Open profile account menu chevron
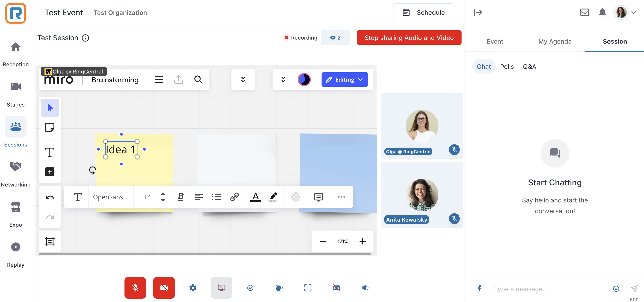644x302 pixels. pyautogui.click(x=633, y=12)
